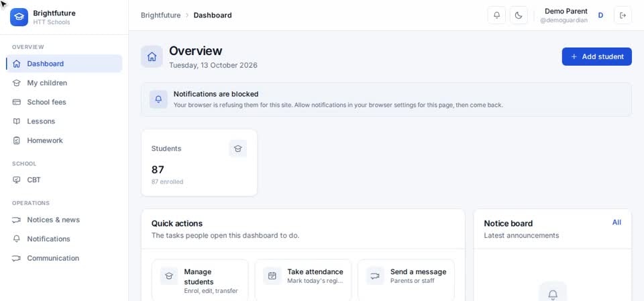
Task: Click the Latest announcements text
Action: [x=521, y=236]
